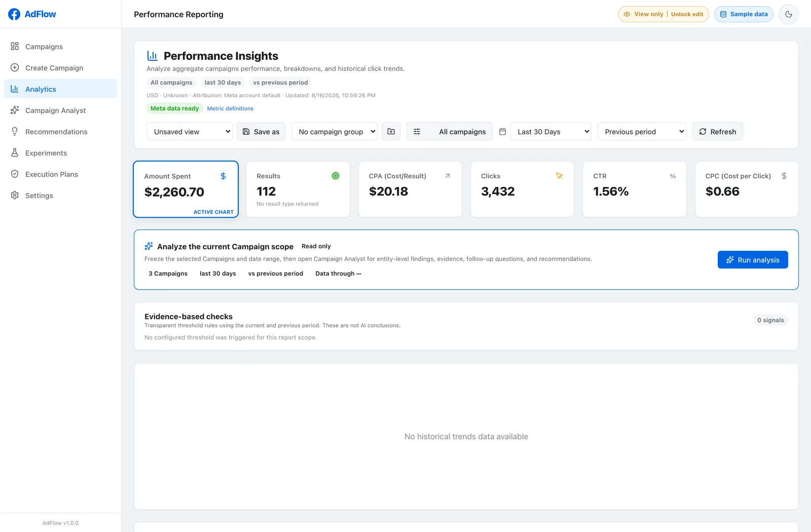Select the CPA (Cost/Result) metric card

[x=410, y=189]
